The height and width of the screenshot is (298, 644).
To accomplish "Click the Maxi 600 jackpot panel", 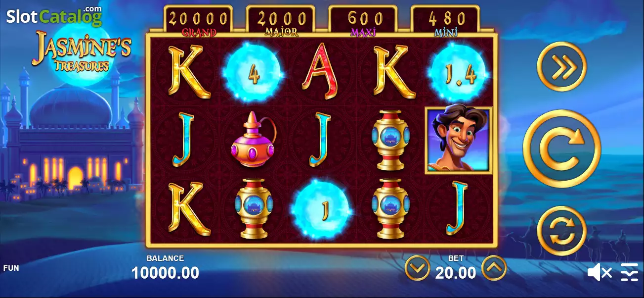I will tap(363, 22).
